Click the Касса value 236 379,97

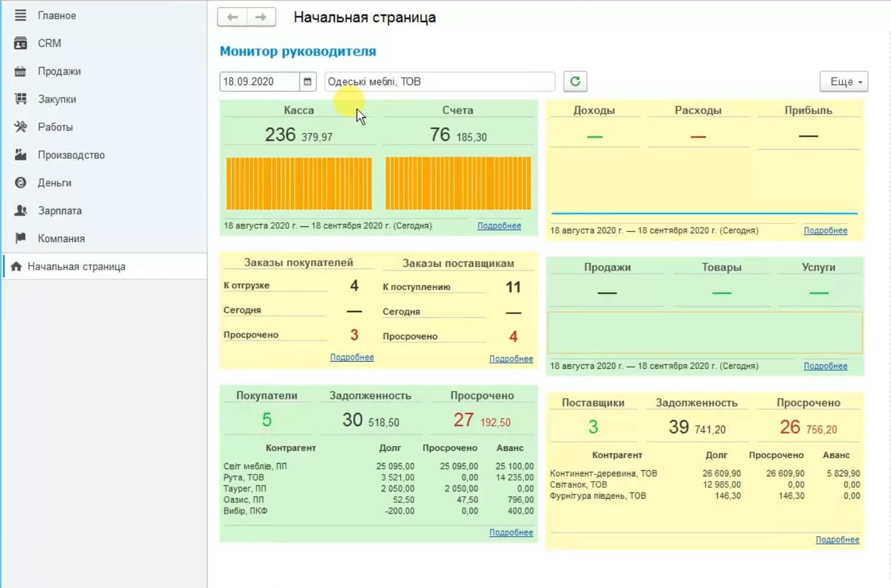[299, 135]
